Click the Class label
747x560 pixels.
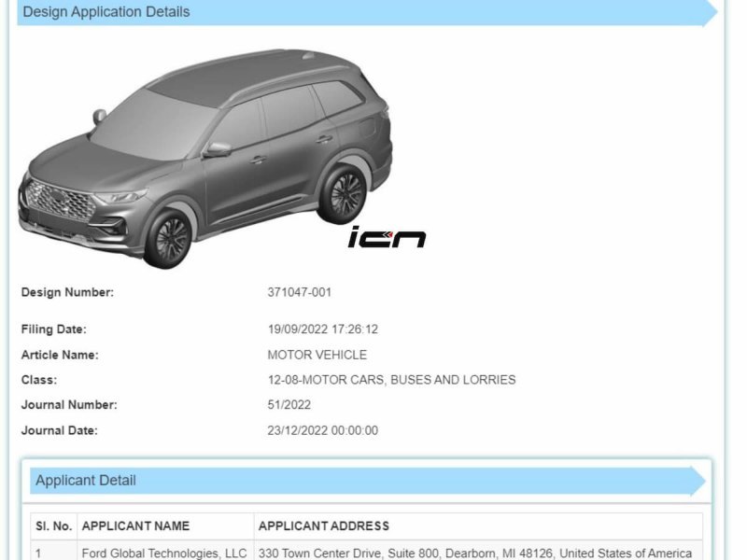[39, 380]
